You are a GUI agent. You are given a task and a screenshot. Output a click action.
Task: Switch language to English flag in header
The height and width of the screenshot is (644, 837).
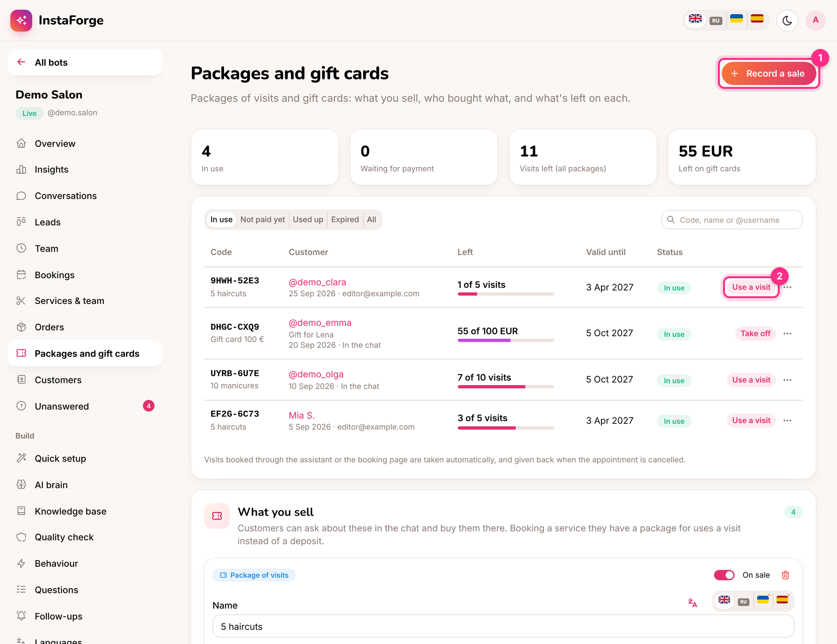[695, 19]
